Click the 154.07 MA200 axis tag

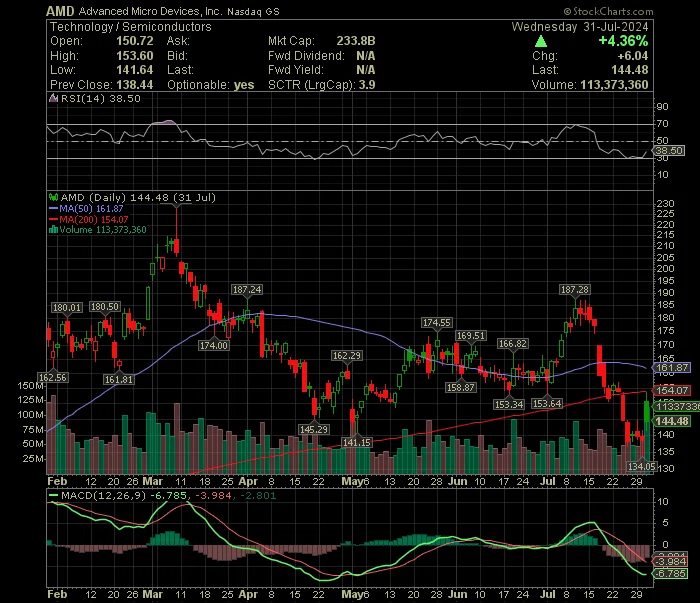coord(671,391)
